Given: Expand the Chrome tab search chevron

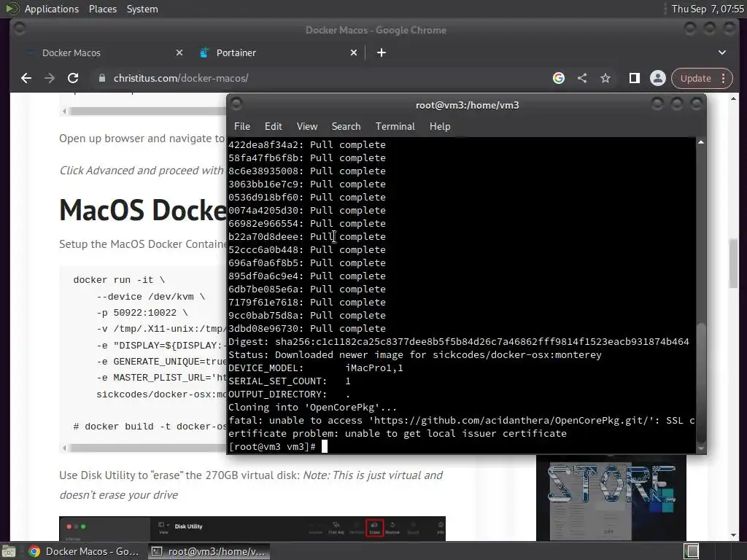Looking at the screenshot, I should click(722, 52).
